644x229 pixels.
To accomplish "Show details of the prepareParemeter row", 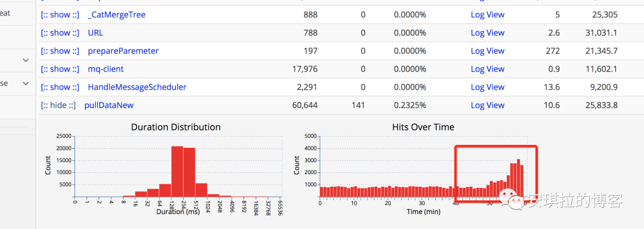I will [x=60, y=51].
